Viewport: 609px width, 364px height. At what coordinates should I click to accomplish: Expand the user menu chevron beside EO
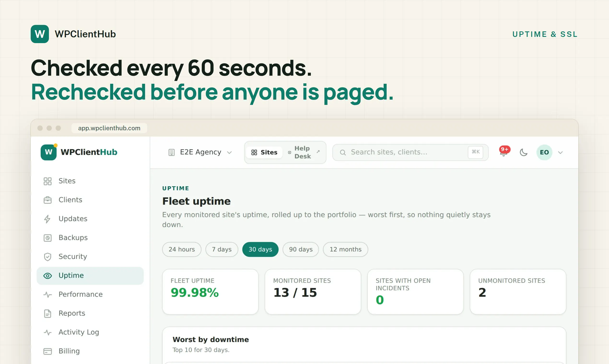point(560,153)
